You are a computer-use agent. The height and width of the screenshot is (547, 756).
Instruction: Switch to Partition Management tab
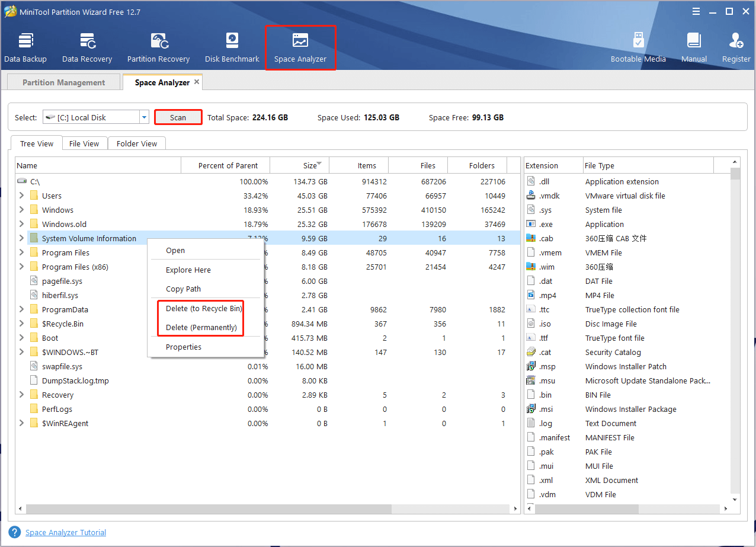pyautogui.click(x=64, y=82)
